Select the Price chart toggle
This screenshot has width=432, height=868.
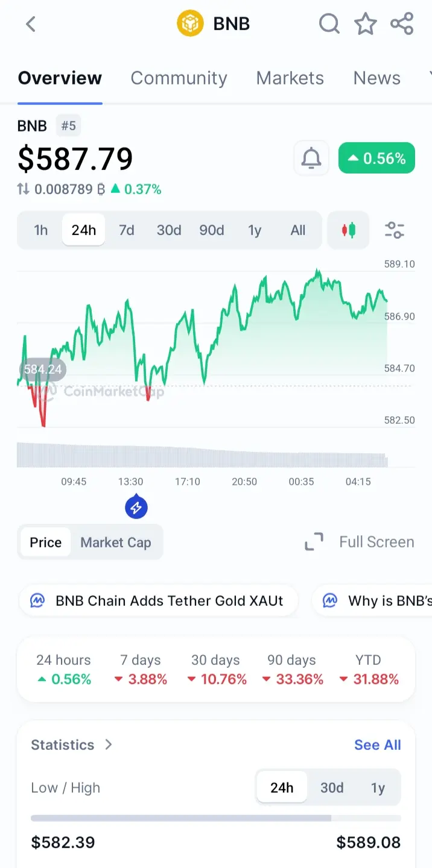click(x=46, y=542)
